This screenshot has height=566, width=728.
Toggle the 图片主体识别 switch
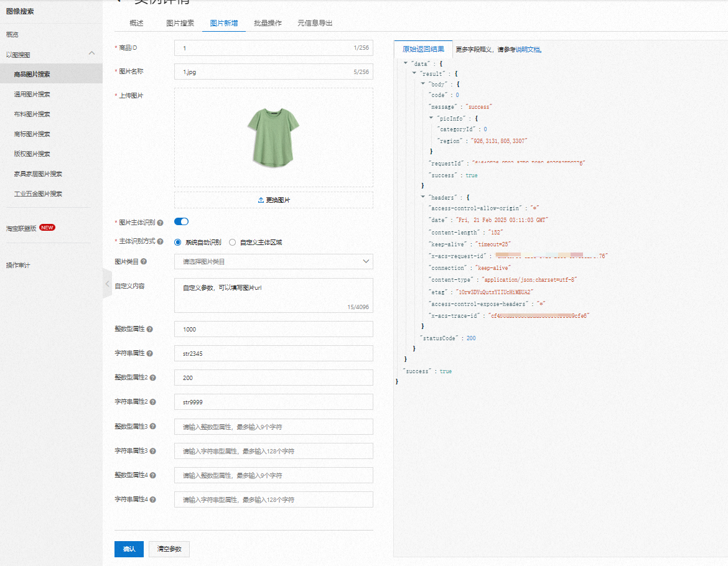coord(182,222)
